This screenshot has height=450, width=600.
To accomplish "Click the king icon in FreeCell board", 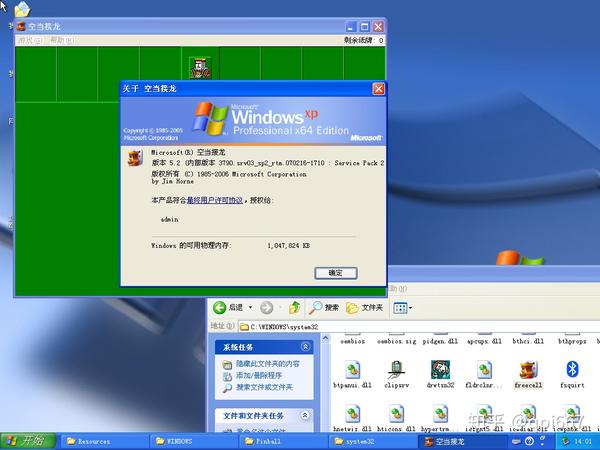I will click(x=200, y=68).
